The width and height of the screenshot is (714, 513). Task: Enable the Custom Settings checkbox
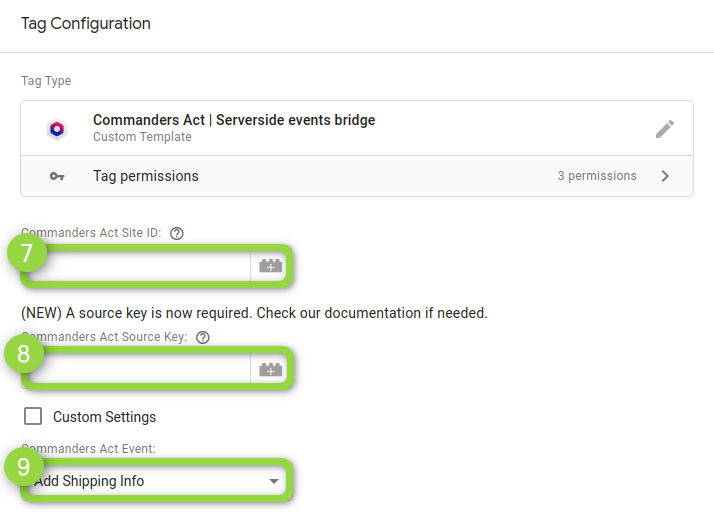tap(33, 416)
